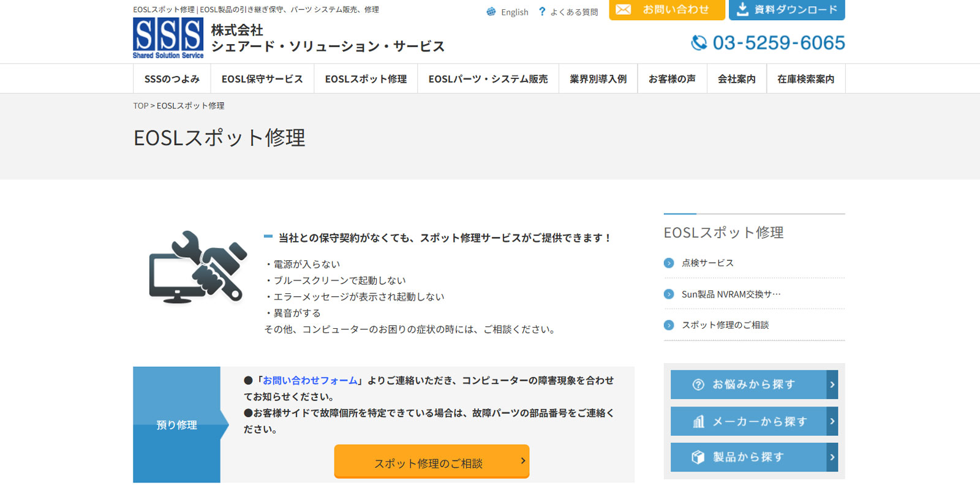Click the SSS Shared Solution Service logo

(168, 38)
